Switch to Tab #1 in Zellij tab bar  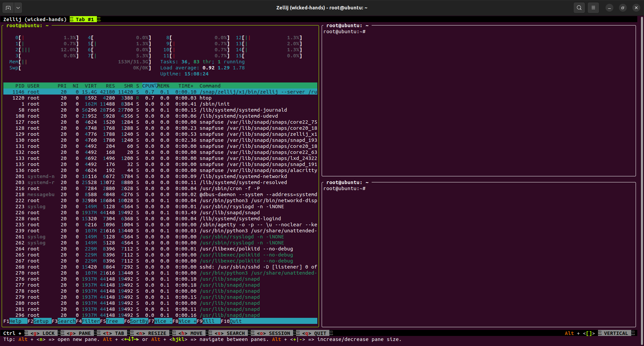(x=83, y=19)
